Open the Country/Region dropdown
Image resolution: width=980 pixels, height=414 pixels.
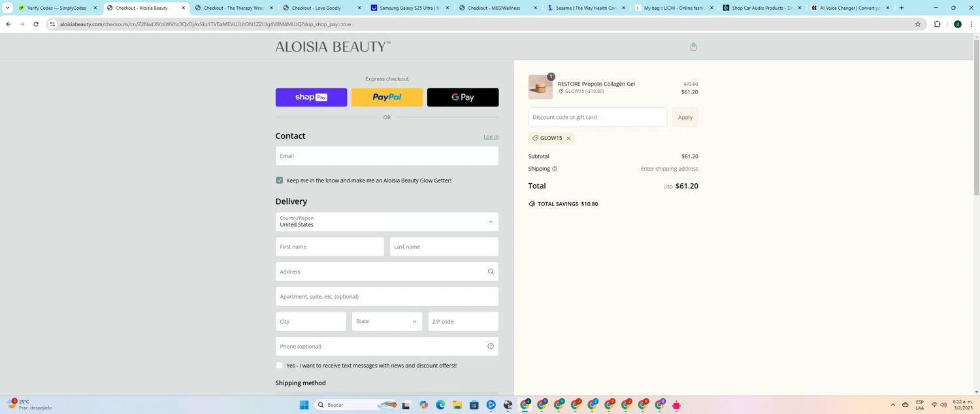387,222
